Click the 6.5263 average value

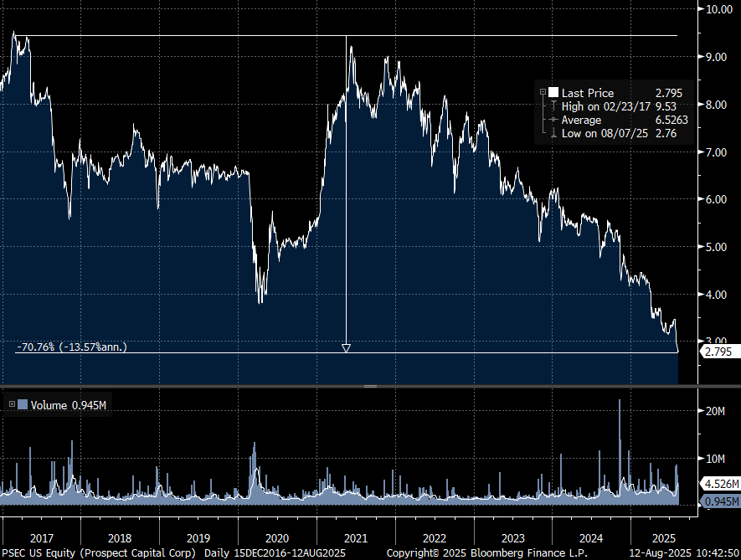pos(672,120)
